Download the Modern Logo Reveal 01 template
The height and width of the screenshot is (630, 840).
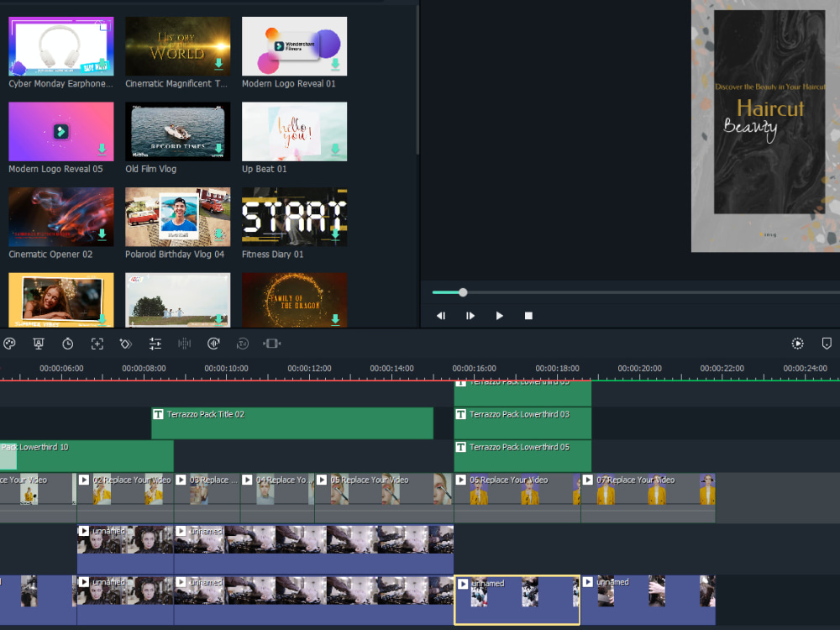click(335, 64)
